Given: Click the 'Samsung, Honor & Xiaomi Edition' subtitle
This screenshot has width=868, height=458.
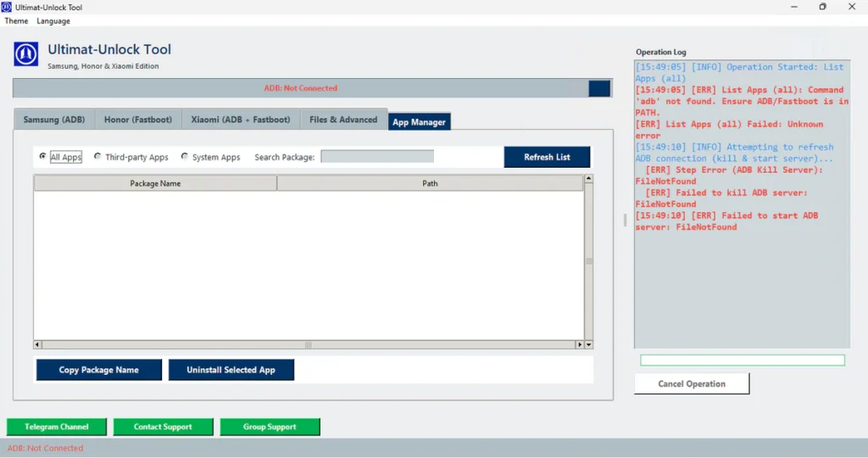Looking at the screenshot, I should (x=103, y=66).
